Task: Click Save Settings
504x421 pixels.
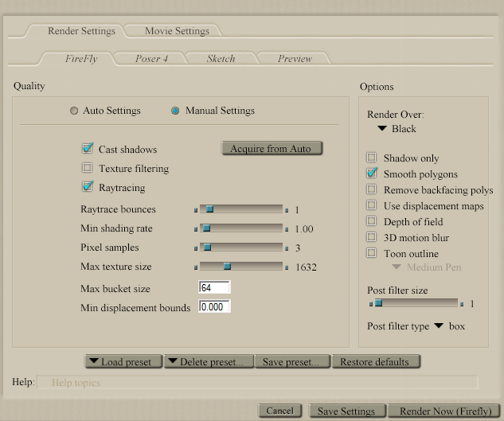Action: coord(346,411)
